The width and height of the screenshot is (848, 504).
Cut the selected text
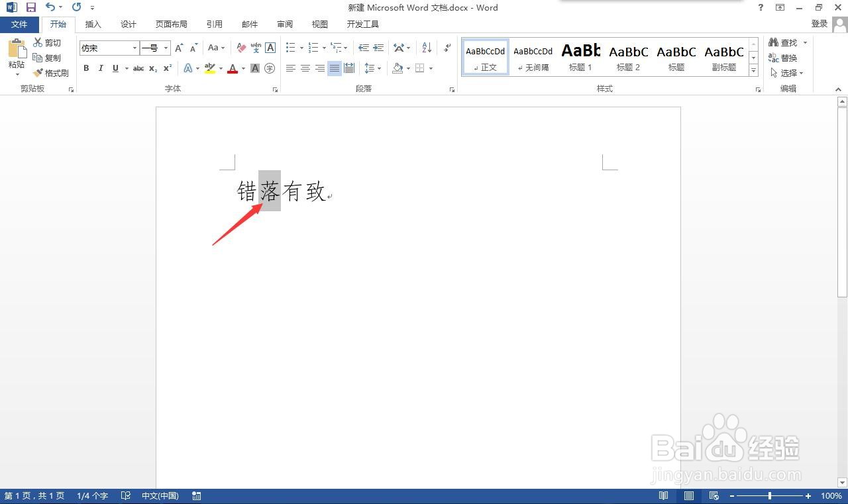48,42
